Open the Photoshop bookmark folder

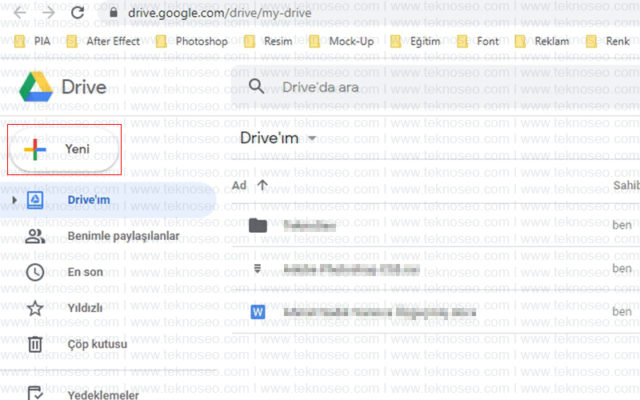click(x=191, y=41)
